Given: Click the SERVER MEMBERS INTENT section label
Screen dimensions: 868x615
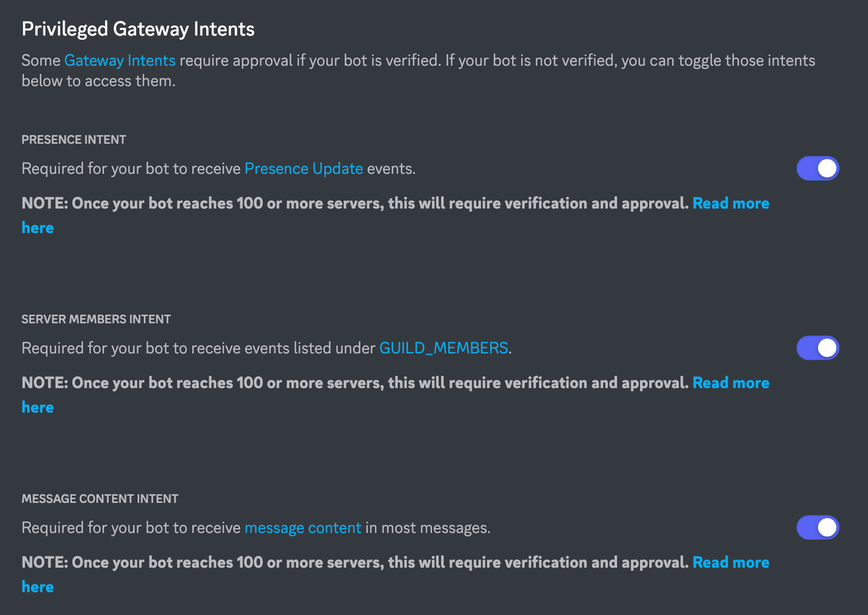Looking at the screenshot, I should [96, 319].
